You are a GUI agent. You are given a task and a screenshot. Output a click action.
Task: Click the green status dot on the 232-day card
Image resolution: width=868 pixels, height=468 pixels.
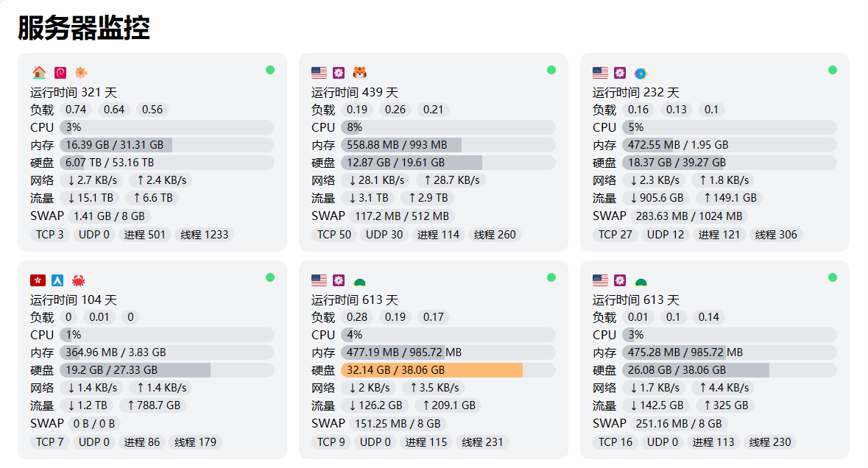tap(832, 70)
